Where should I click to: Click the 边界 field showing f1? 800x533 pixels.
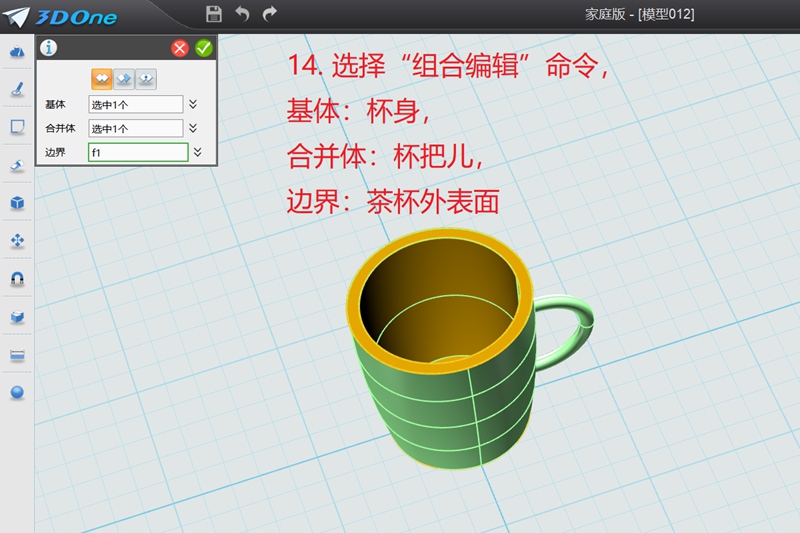click(x=138, y=153)
